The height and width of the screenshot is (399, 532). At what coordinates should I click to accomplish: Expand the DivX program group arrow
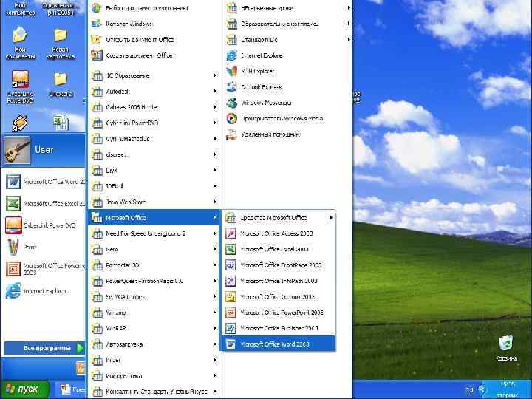(x=215, y=171)
